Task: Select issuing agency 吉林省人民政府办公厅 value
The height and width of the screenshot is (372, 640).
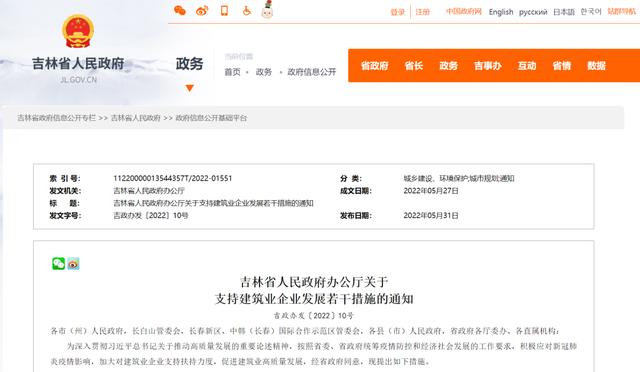Action: point(149,191)
